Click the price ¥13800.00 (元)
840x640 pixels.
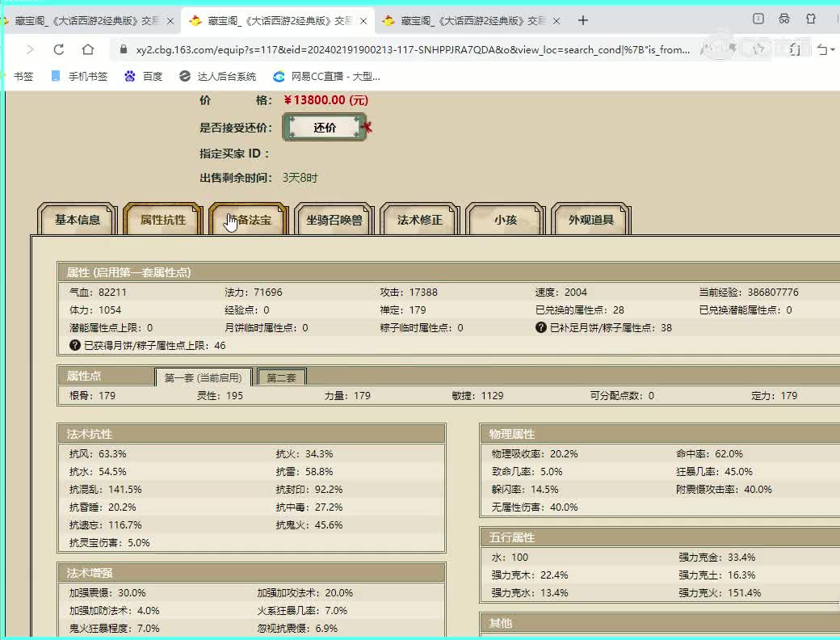[325, 100]
